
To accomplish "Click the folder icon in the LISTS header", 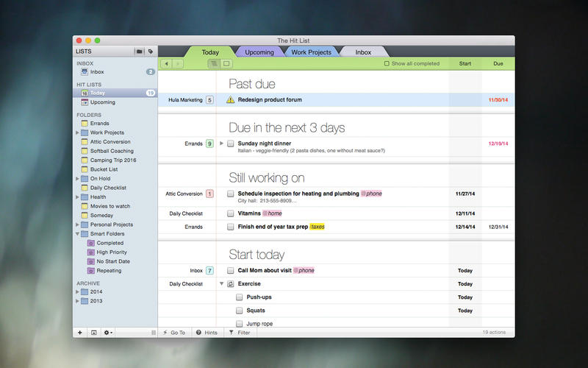I will (139, 52).
